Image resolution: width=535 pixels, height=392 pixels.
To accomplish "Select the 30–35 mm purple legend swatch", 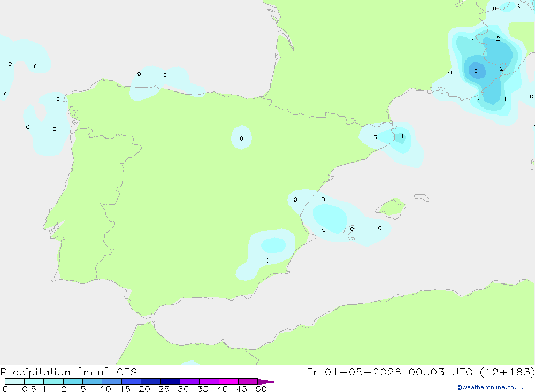I will tap(190, 381).
